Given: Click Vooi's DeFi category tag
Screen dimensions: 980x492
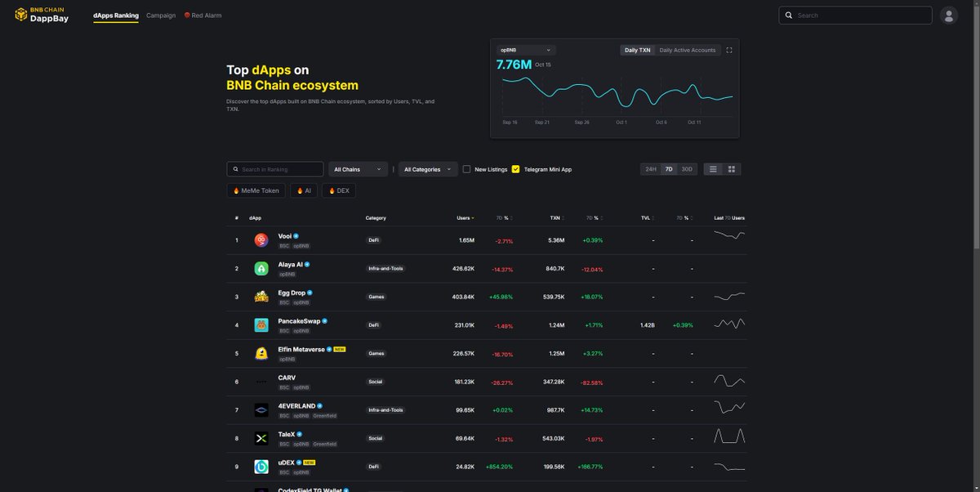Looking at the screenshot, I should click(374, 240).
